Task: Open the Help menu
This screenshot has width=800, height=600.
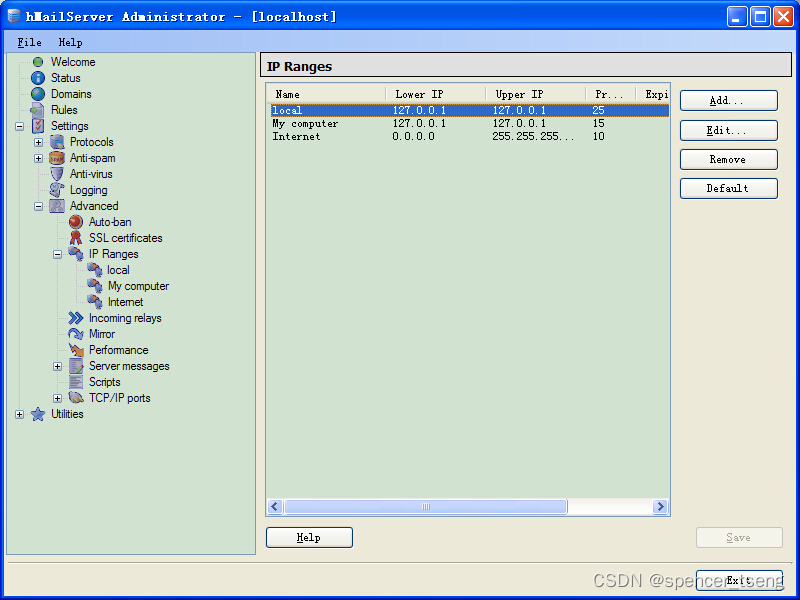Action: tap(69, 42)
